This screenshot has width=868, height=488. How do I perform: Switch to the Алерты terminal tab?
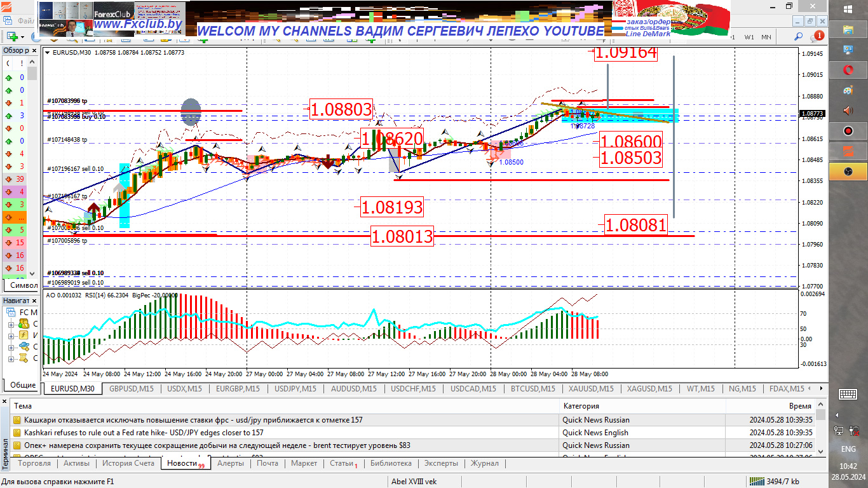tap(230, 463)
